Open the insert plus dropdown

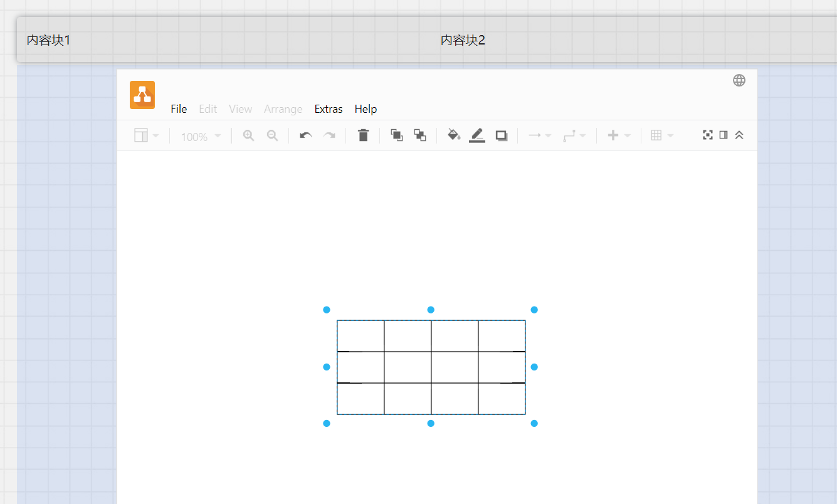click(x=619, y=135)
